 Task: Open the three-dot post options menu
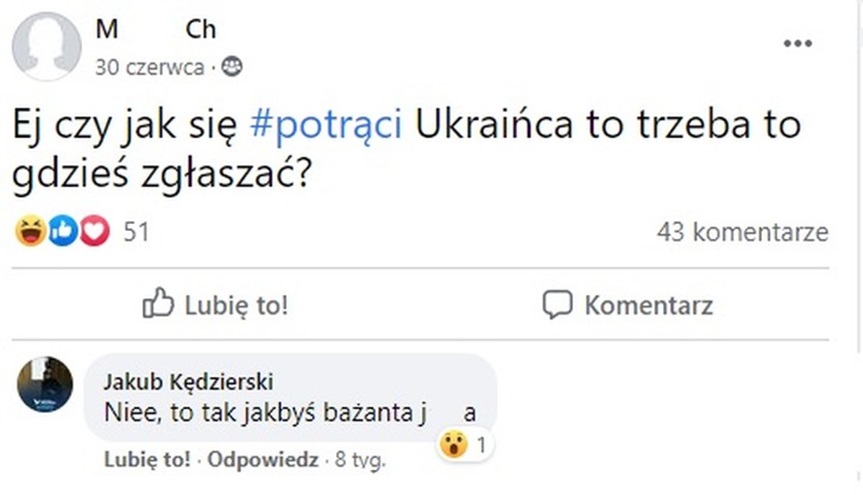pos(797,45)
